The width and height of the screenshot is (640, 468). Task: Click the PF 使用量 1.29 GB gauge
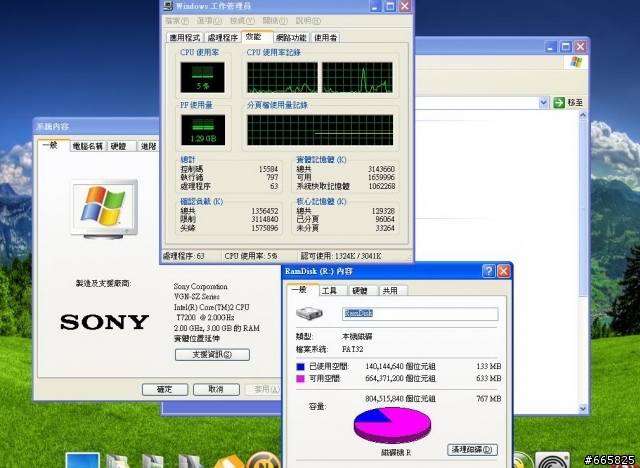(x=203, y=130)
